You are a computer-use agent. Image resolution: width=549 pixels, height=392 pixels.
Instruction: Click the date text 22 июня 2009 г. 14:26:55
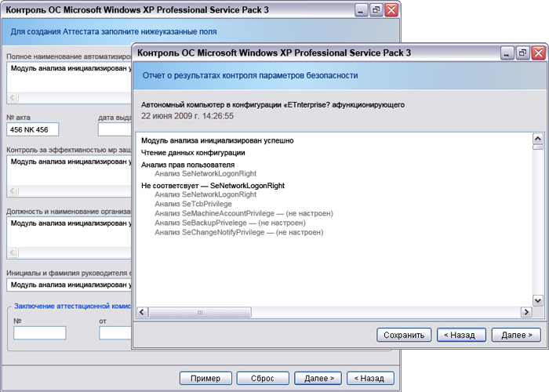[187, 116]
